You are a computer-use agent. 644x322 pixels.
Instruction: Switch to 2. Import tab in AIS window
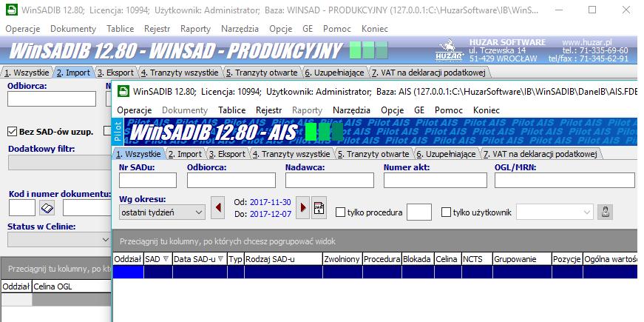(185, 154)
